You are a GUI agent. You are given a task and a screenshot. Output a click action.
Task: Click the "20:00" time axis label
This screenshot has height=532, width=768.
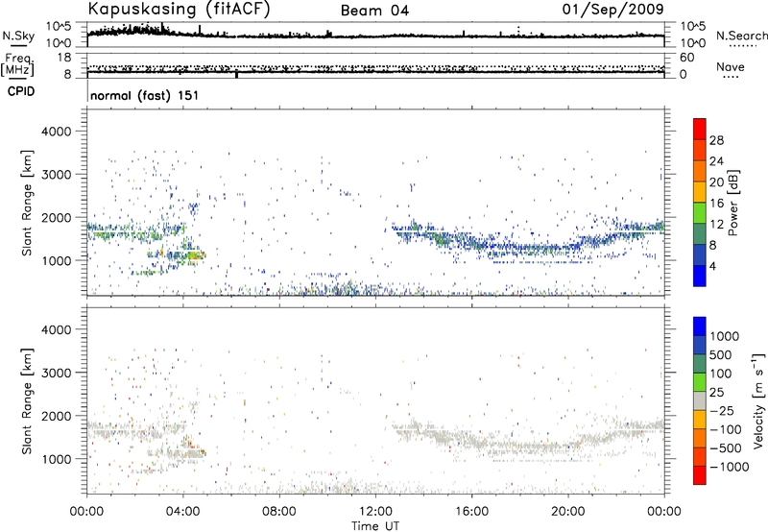[567, 512]
